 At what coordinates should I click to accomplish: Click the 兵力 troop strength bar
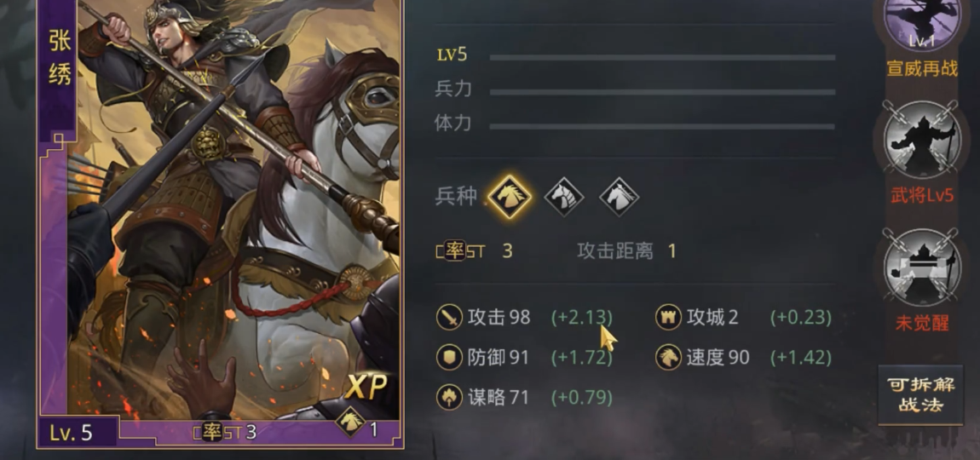662,92
